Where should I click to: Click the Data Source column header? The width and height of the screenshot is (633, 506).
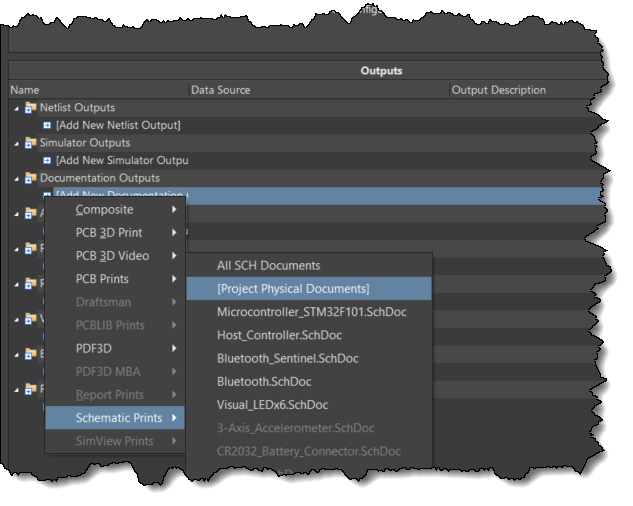[220, 90]
